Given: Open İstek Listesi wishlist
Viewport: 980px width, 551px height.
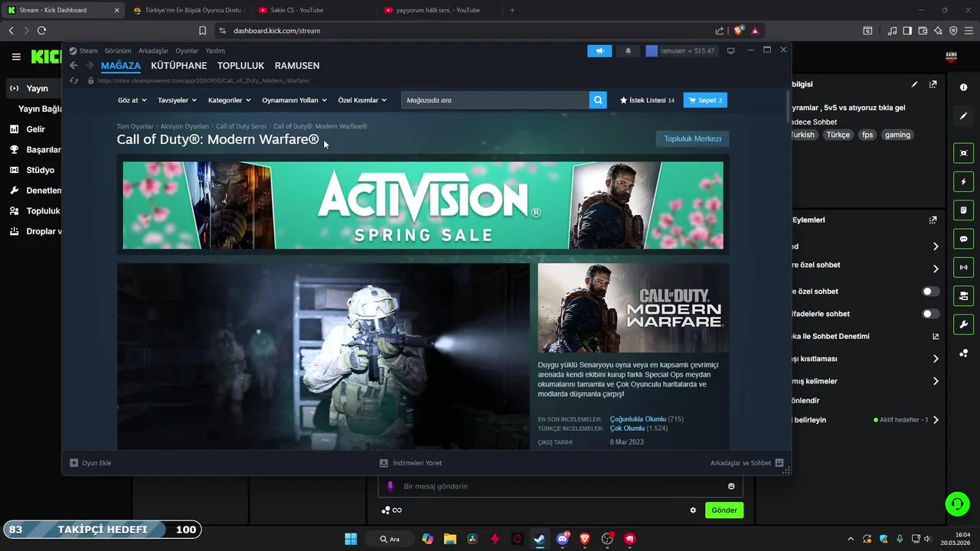Looking at the screenshot, I should pos(647,100).
